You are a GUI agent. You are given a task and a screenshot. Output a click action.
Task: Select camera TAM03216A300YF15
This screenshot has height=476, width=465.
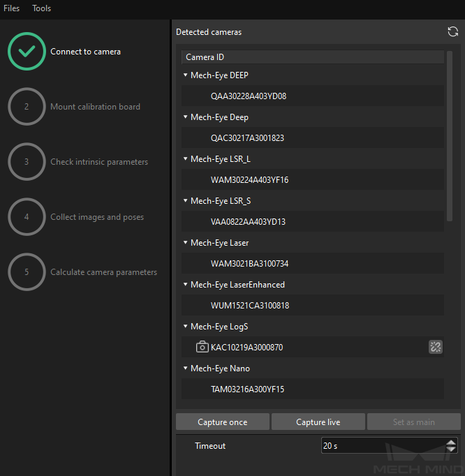click(313, 389)
